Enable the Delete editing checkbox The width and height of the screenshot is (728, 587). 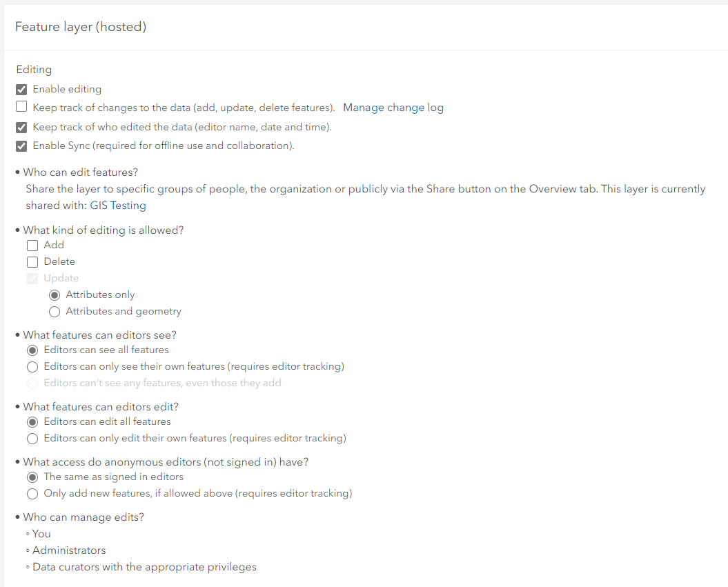pos(32,261)
